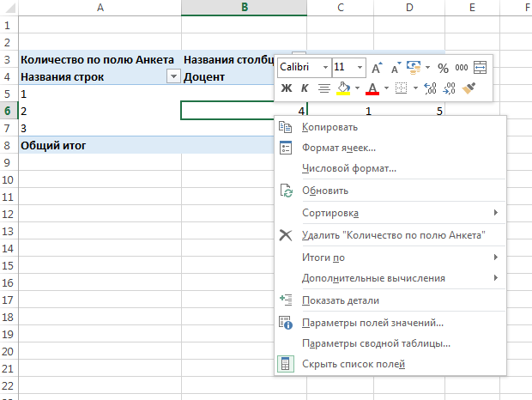This screenshot has width=532, height=400.
Task: Select Обновить in the context menu
Action: (x=324, y=191)
